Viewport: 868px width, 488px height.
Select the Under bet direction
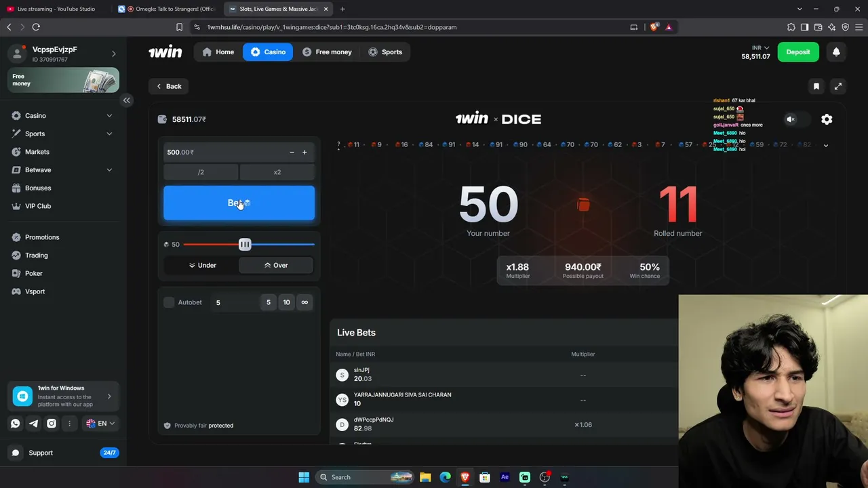[202, 265]
